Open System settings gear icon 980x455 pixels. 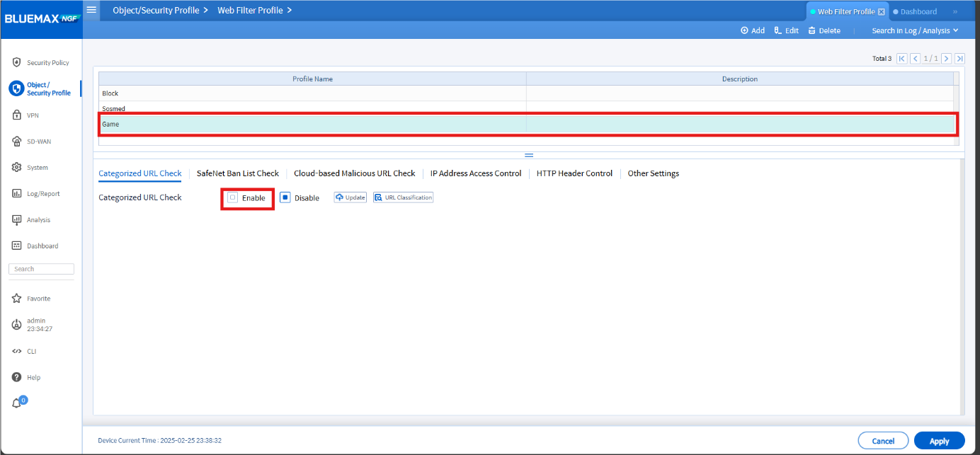click(x=17, y=167)
